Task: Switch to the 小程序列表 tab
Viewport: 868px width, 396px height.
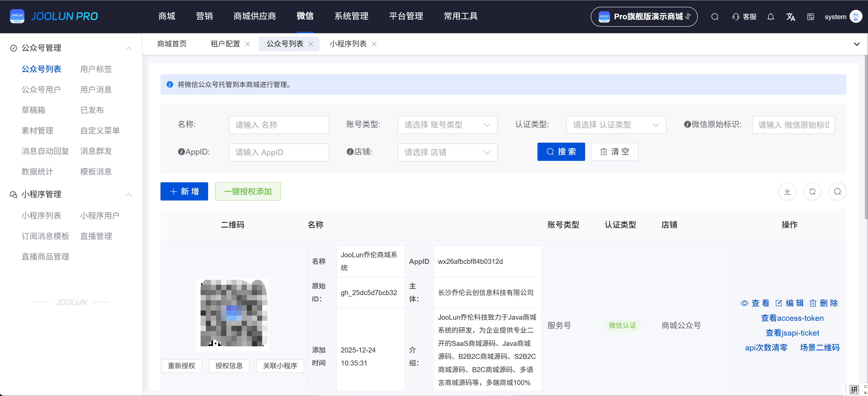Action: pos(348,44)
